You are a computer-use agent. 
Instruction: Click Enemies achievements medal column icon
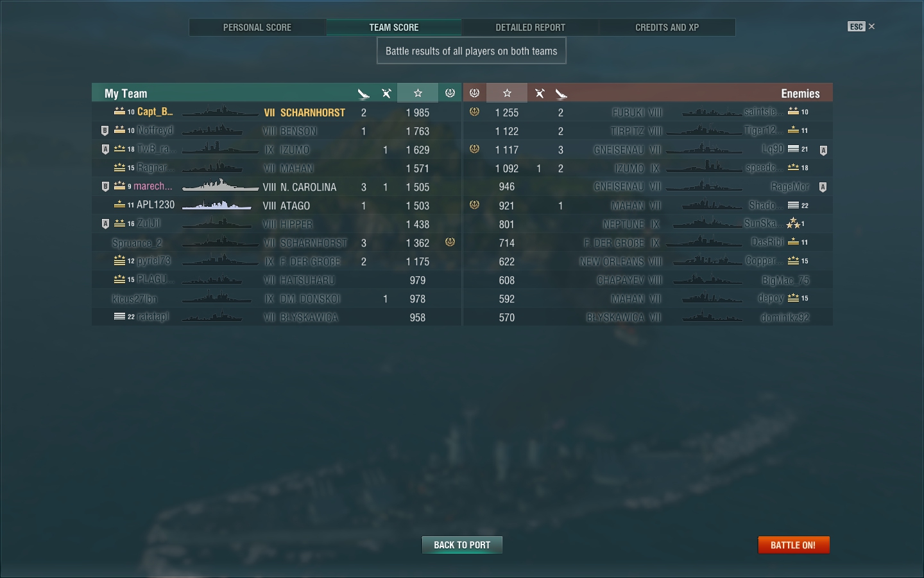click(475, 93)
